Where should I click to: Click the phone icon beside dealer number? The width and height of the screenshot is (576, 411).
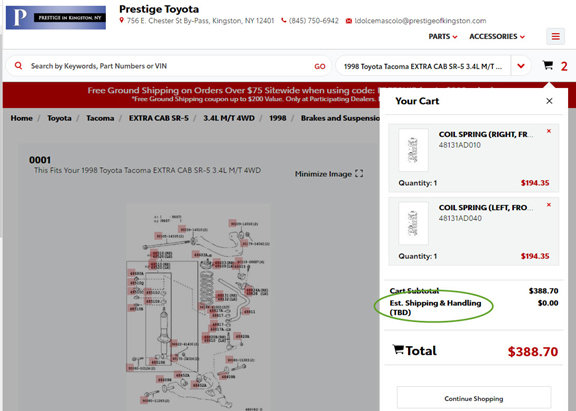click(x=284, y=21)
